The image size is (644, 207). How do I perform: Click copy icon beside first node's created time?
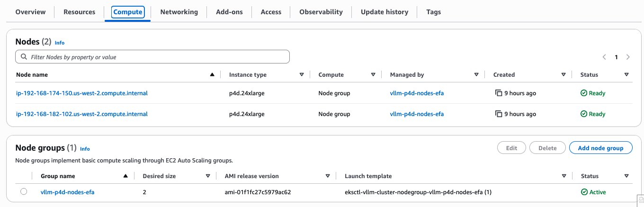[498, 93]
